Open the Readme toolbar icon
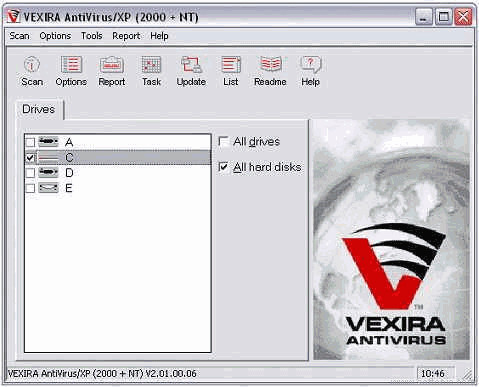The image size is (479, 387). pos(270,65)
